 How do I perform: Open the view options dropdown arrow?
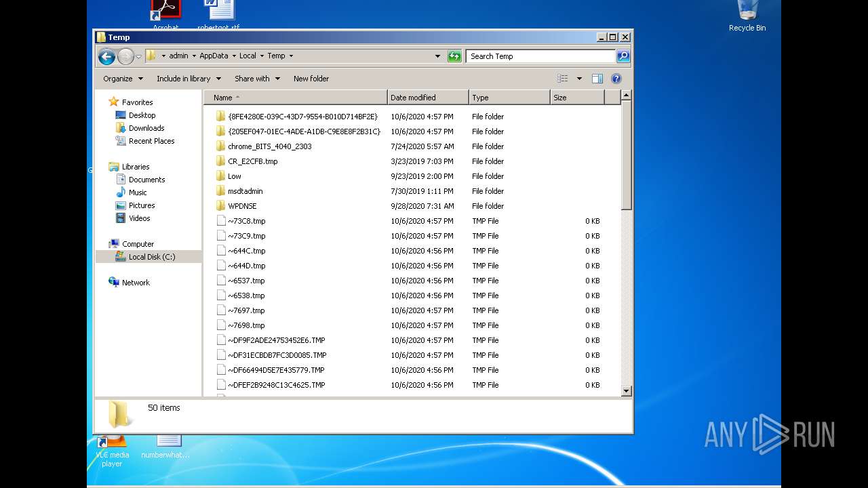579,79
